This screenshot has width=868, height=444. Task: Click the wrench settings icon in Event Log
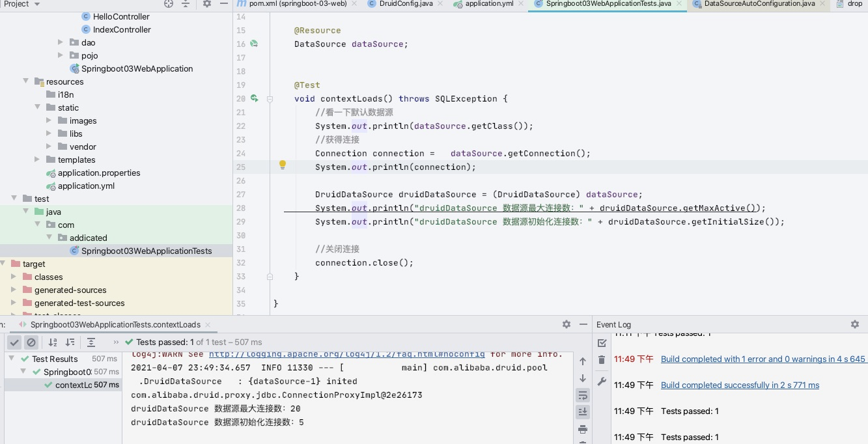click(602, 382)
